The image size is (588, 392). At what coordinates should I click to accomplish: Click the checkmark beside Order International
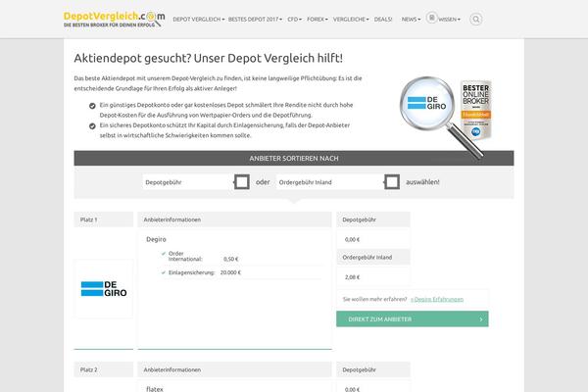(x=163, y=254)
